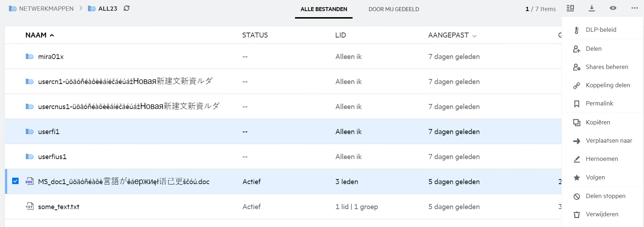
Task: Go to NETWERKMAPPEN breadcrumb link
Action: pos(46,9)
